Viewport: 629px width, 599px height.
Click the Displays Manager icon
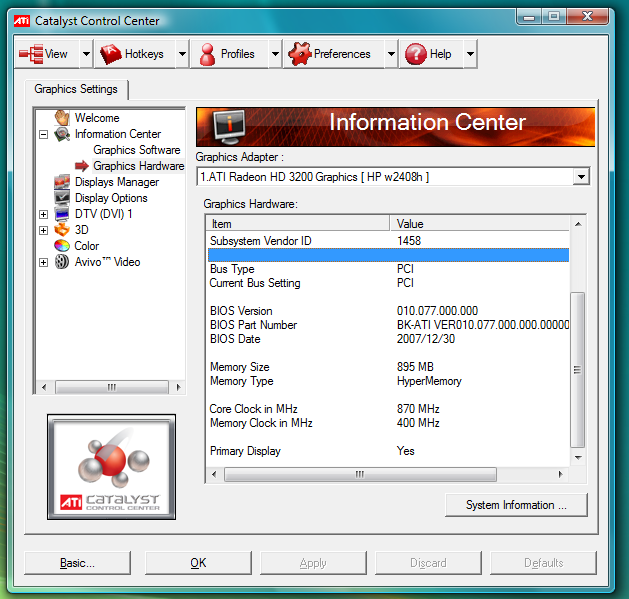tap(62, 182)
